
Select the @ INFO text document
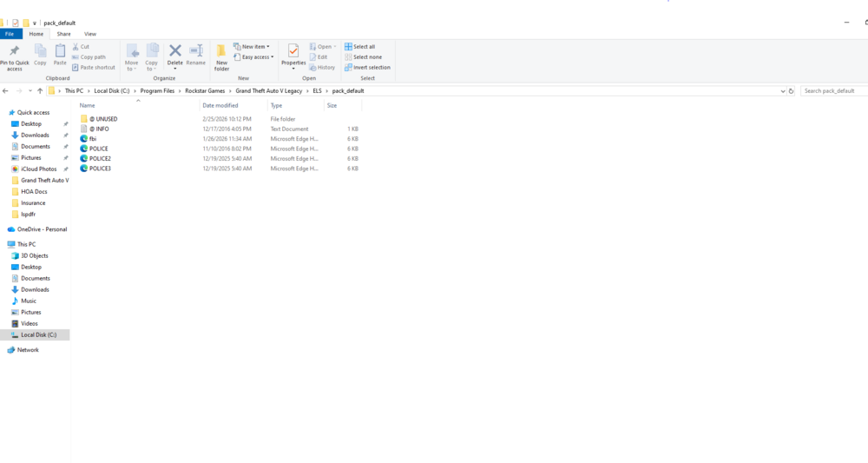[99, 129]
